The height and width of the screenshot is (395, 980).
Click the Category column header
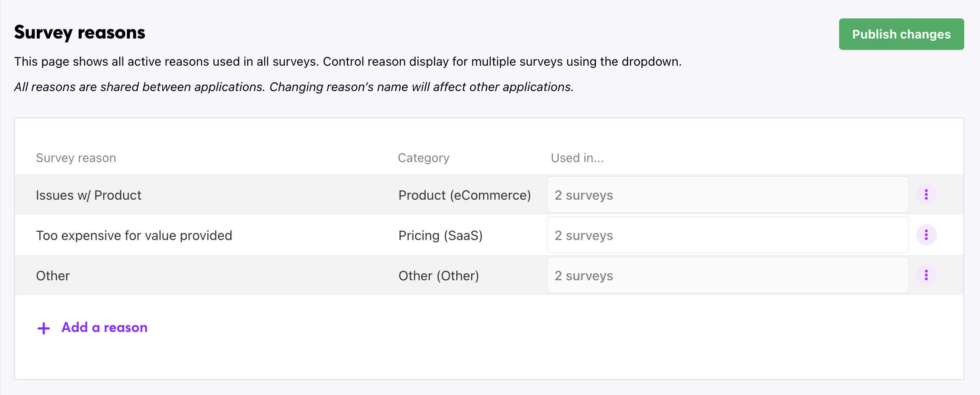[x=423, y=158]
